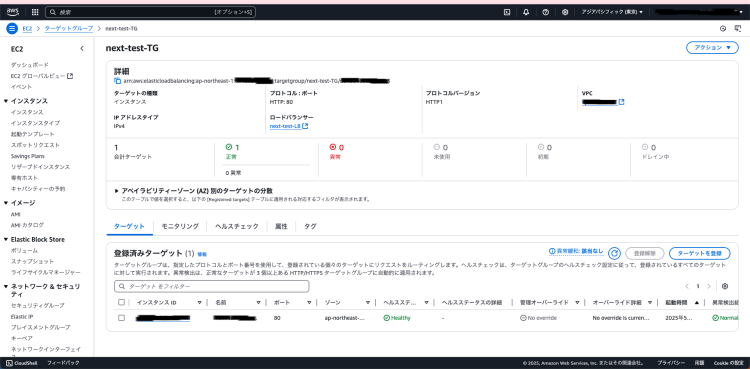The image size is (750, 369).
Task: Switch to the ヘルスチェック tab
Action: pos(236,226)
